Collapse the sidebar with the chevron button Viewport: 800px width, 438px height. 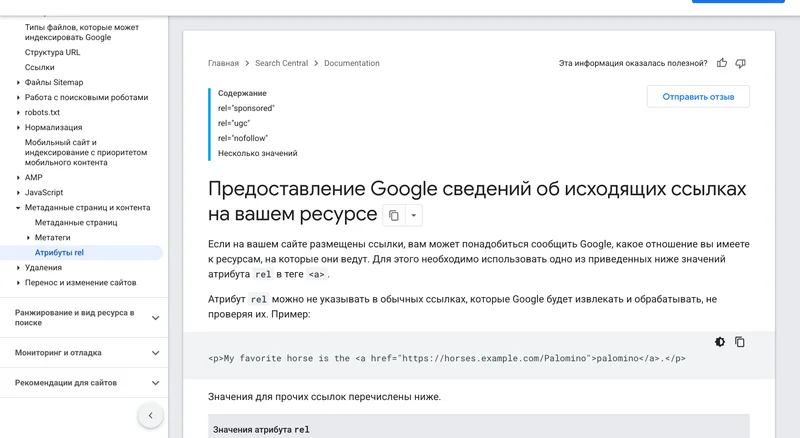(151, 416)
